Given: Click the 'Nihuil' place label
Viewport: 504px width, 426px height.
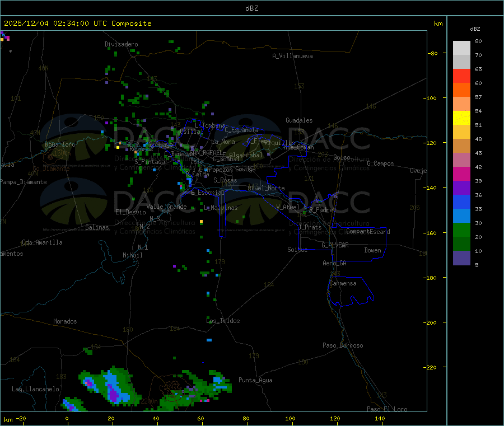Looking at the screenshot, I should 132,255.
